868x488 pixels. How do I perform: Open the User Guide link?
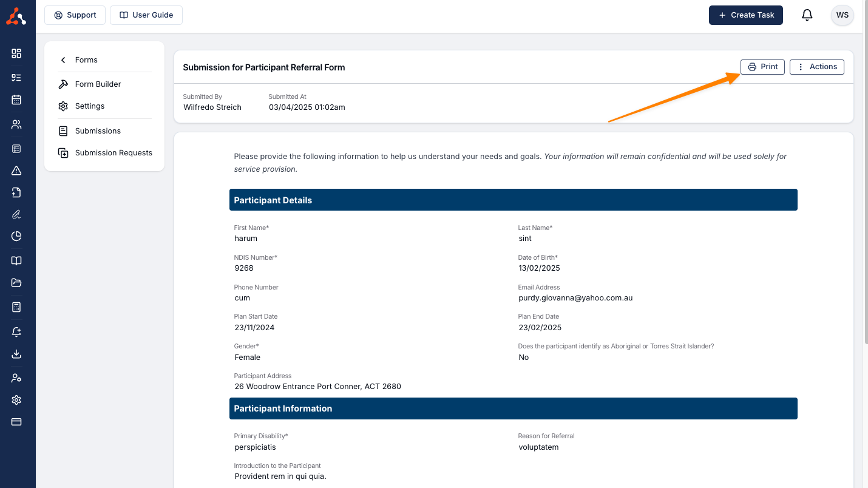pos(146,15)
